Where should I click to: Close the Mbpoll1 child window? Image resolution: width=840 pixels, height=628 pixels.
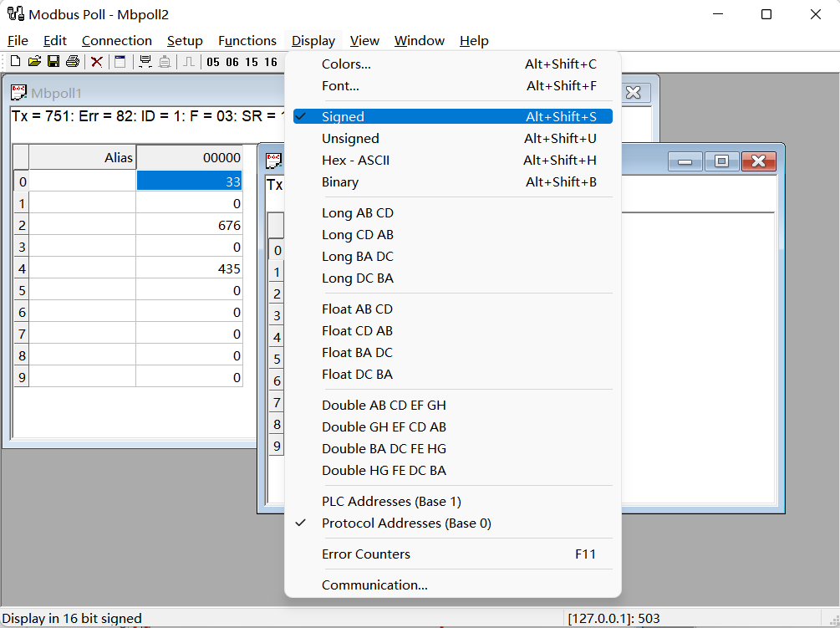point(634,93)
